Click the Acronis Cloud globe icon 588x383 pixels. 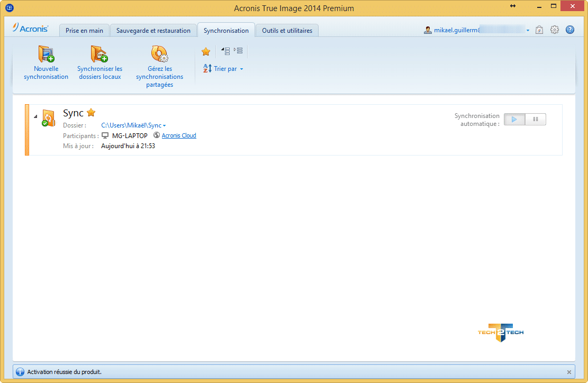click(x=157, y=135)
